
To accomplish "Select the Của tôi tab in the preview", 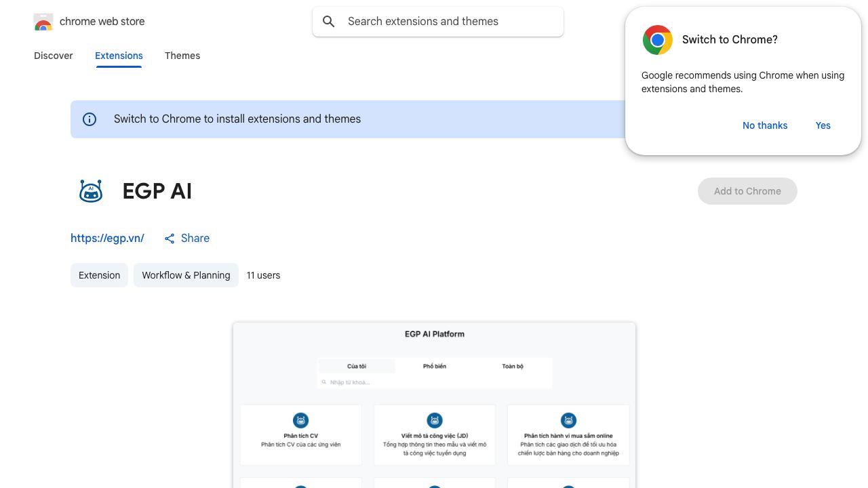I will click(357, 366).
